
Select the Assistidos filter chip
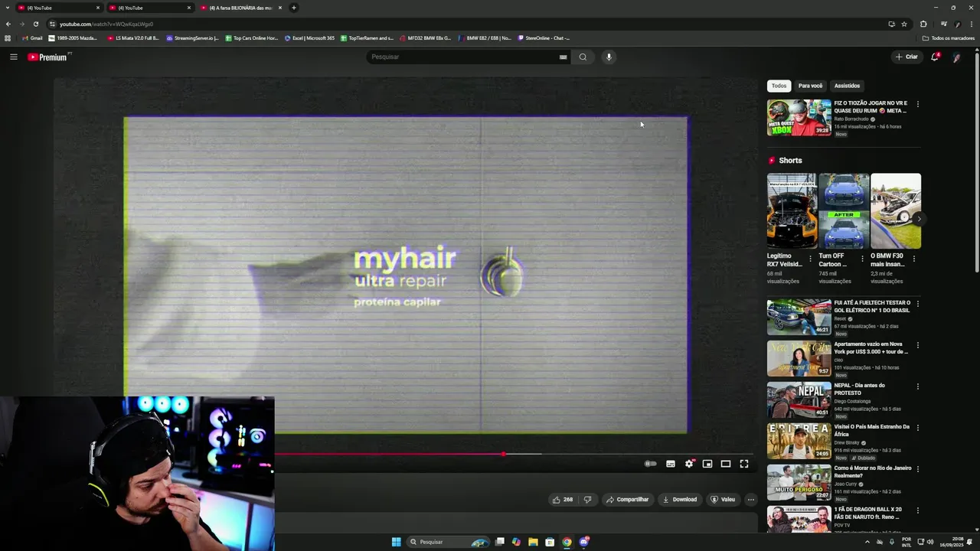pyautogui.click(x=847, y=86)
